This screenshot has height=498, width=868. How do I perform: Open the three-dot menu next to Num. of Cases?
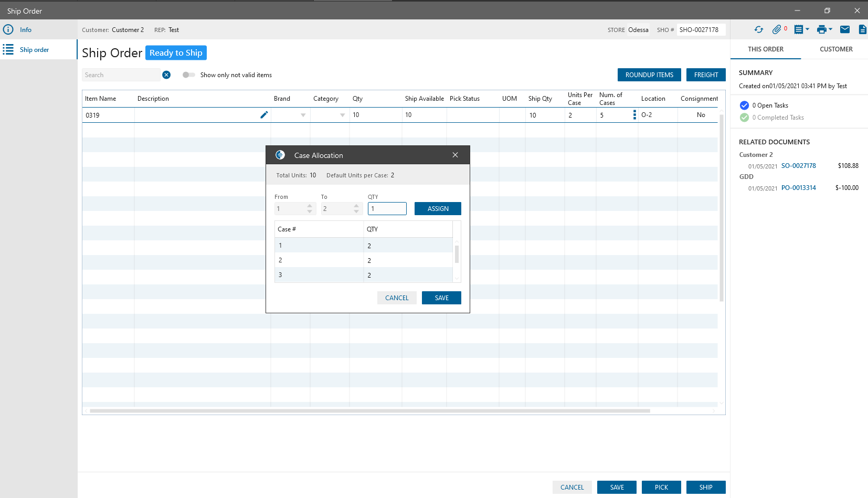tap(634, 115)
